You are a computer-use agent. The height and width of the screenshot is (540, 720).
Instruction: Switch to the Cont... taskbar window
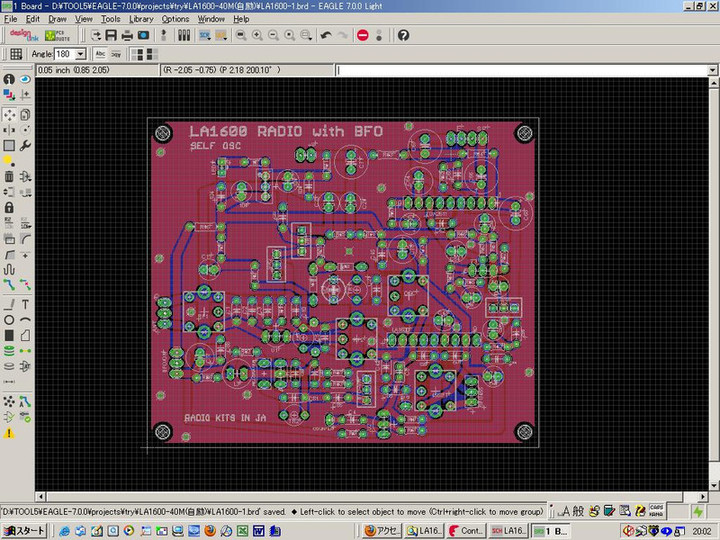click(x=466, y=530)
